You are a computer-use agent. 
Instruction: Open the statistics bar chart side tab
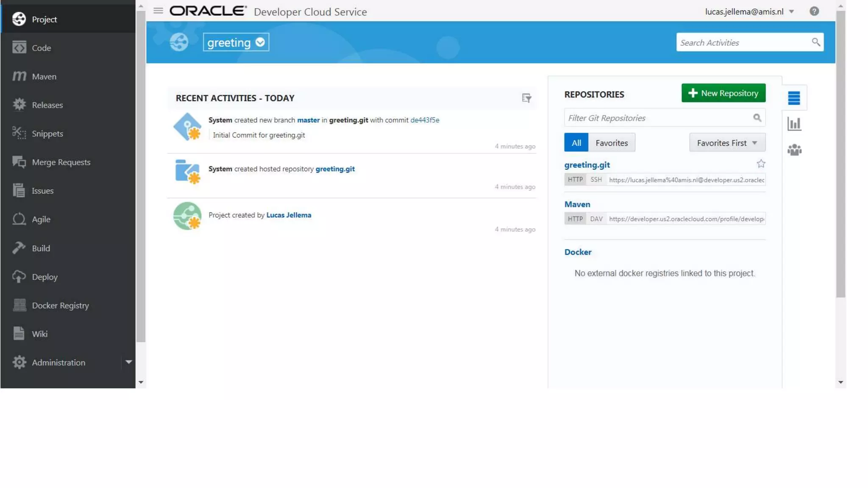pyautogui.click(x=794, y=124)
